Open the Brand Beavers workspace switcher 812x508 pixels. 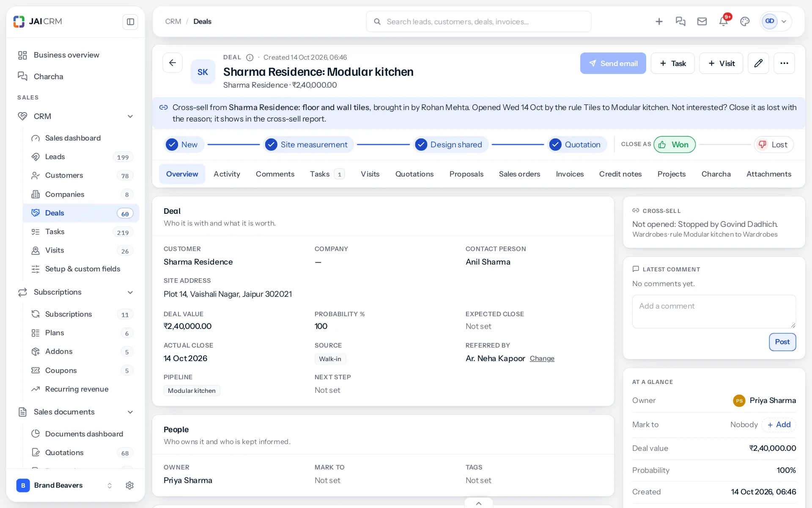65,486
